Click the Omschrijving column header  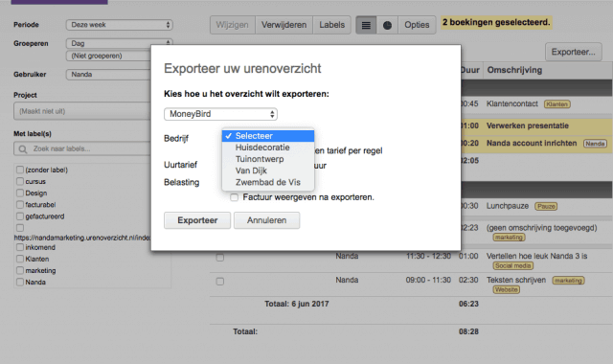coord(514,70)
